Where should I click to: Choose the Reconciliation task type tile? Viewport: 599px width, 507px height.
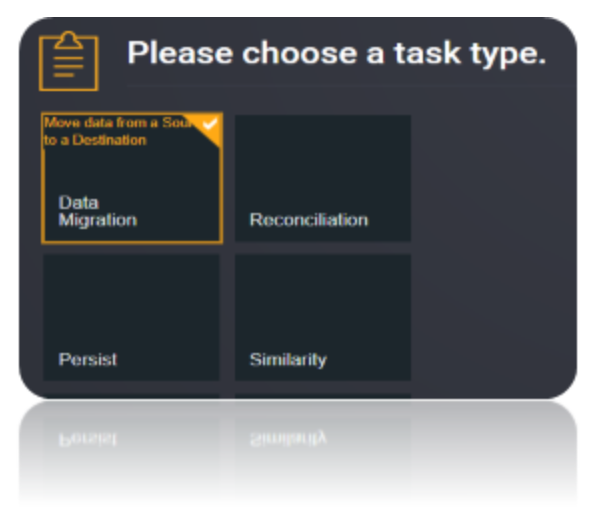323,178
